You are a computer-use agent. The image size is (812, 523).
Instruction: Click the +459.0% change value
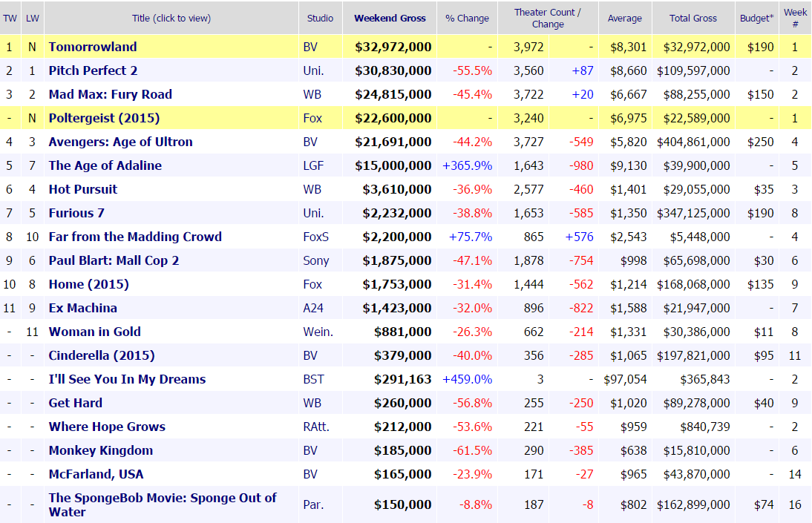pyautogui.click(x=467, y=380)
